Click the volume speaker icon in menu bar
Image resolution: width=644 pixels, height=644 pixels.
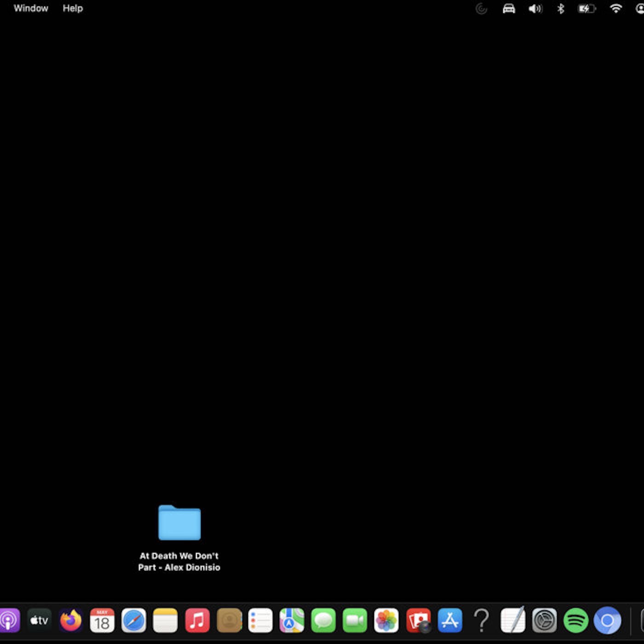(535, 8)
